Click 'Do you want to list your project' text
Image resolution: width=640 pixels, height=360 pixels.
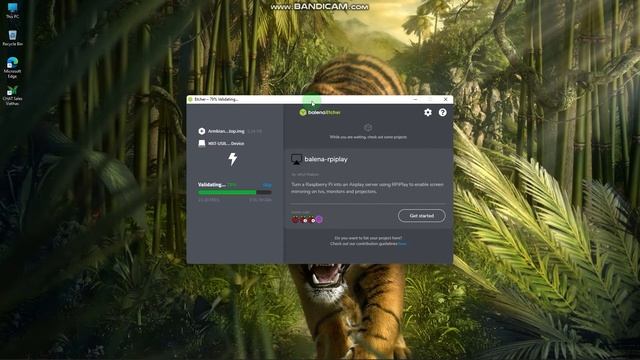coord(368,238)
